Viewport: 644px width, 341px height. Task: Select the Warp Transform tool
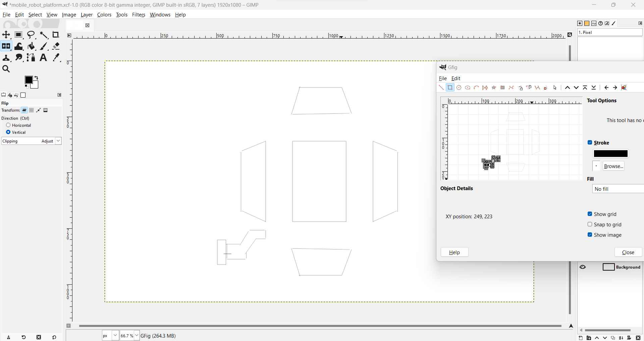[x=19, y=46]
